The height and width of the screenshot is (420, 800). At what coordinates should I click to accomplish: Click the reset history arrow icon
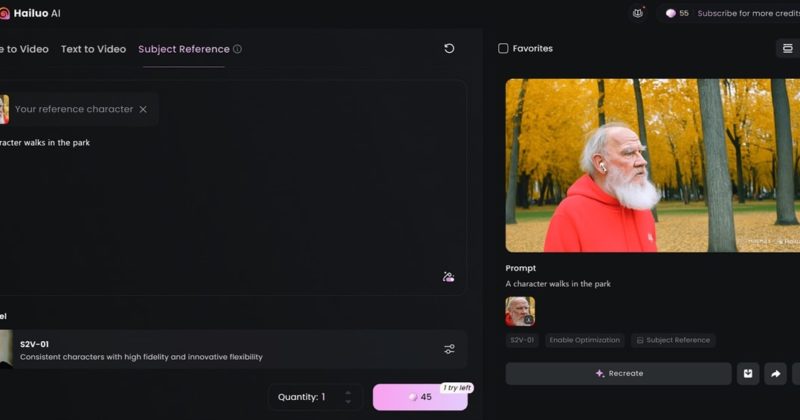point(449,48)
